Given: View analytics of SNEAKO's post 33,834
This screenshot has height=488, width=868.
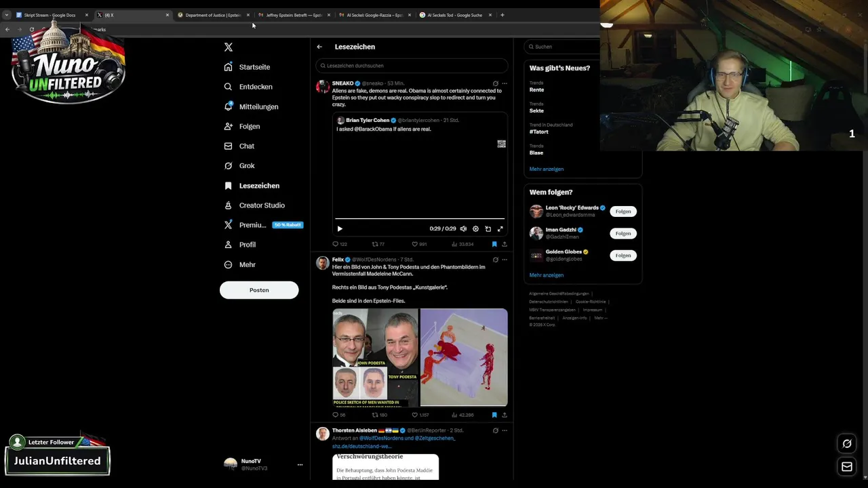Looking at the screenshot, I should pyautogui.click(x=462, y=244).
